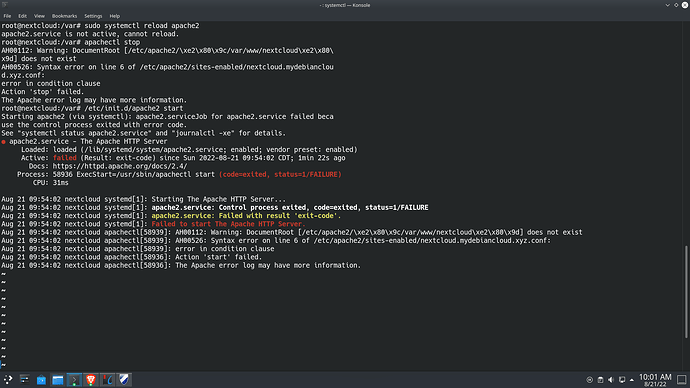Click 'apache2.service - The Apache HTTP Server' heading
Image resolution: width=690 pixels, height=388 pixels.
point(88,142)
